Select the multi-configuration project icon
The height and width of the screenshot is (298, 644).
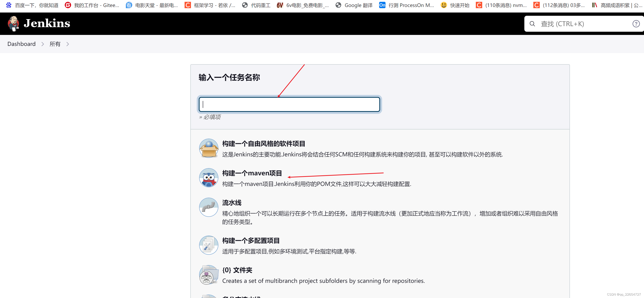coord(209,245)
